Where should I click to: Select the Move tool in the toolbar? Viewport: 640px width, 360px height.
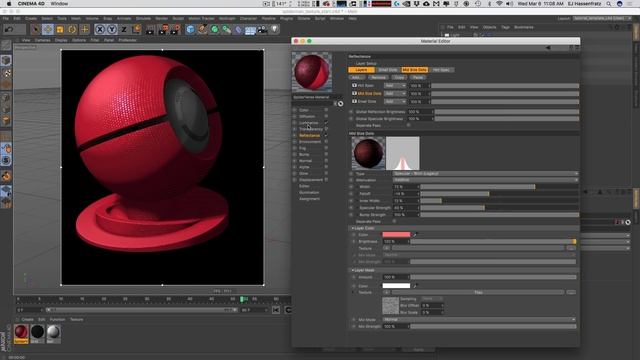48,29
